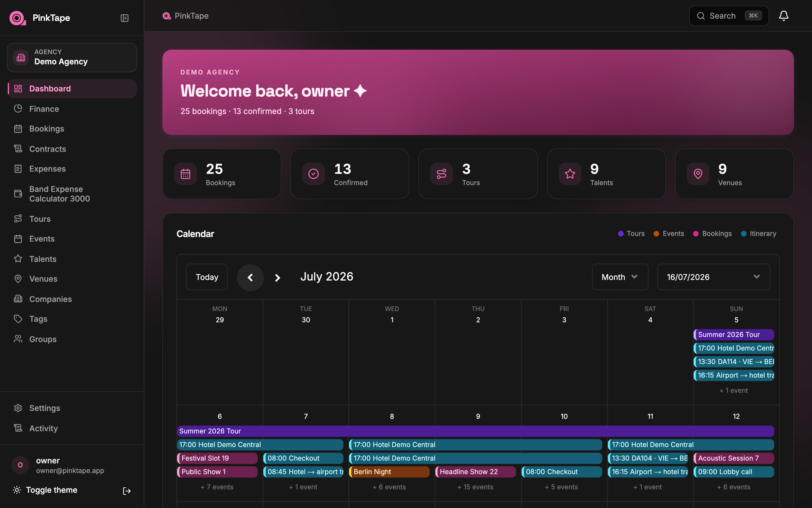Toggle Itinerary legend filter
This screenshot has height=508, width=812.
[x=758, y=233]
